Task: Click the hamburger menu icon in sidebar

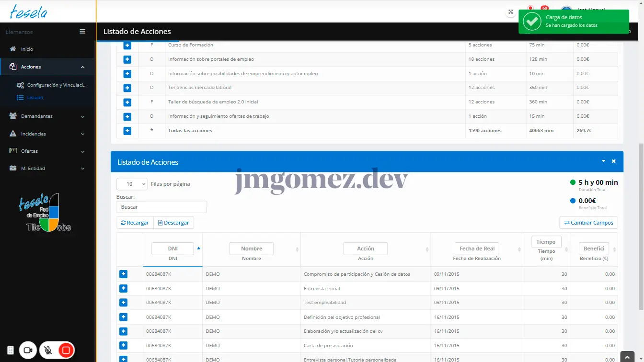Action: 82,32
